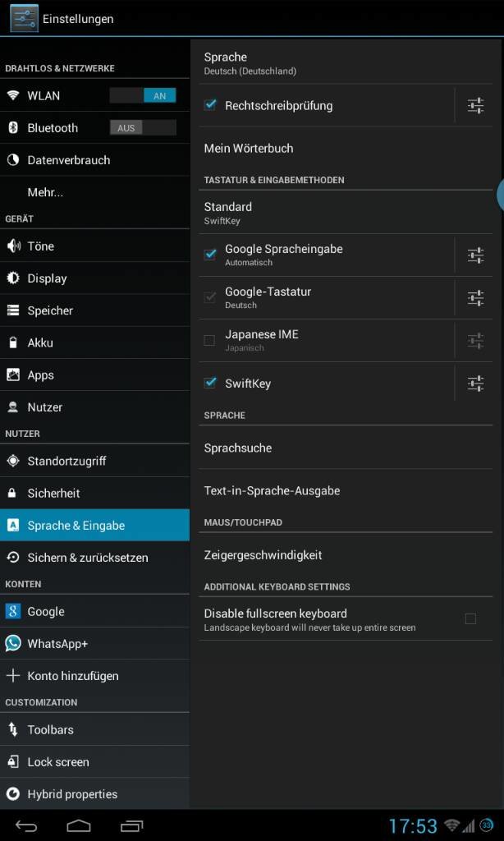Expand the Mehr... network options
504x841 pixels.
coord(94,192)
